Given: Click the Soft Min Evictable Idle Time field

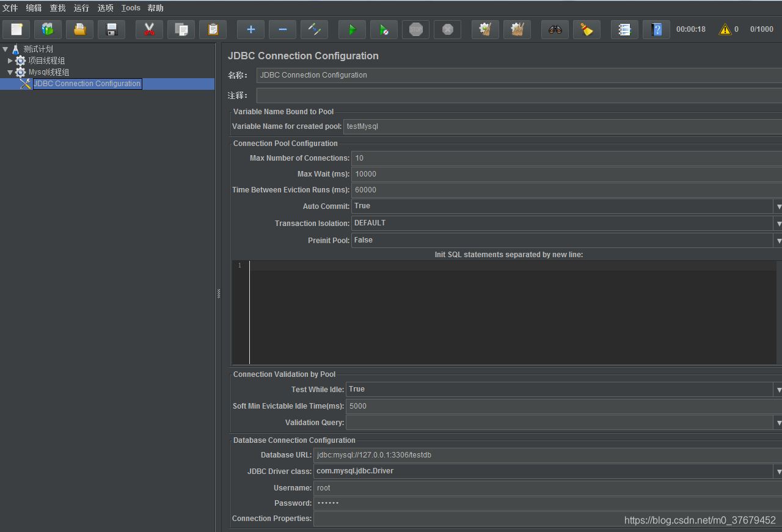Looking at the screenshot, I should pos(564,406).
